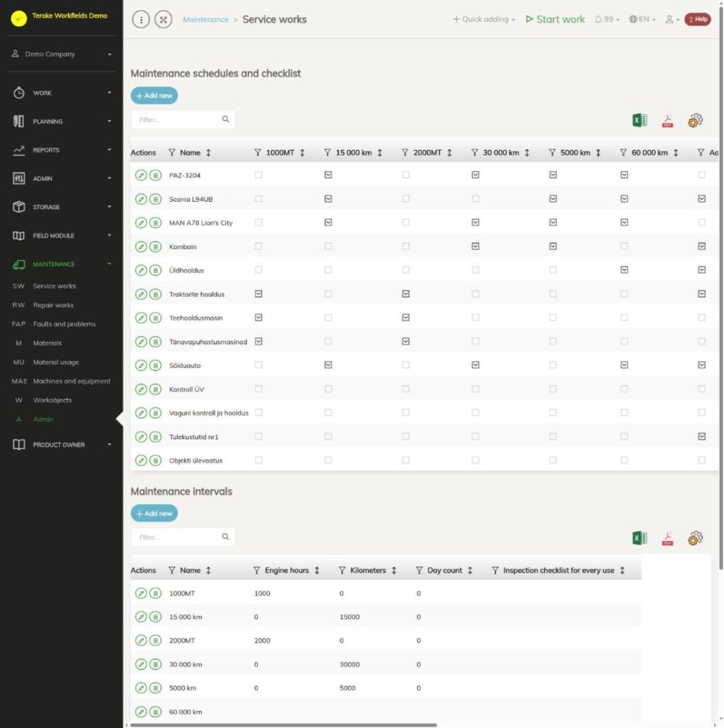This screenshot has height=728, width=724.
Task: Open maintenance schedules table settings gear
Action: (x=696, y=120)
